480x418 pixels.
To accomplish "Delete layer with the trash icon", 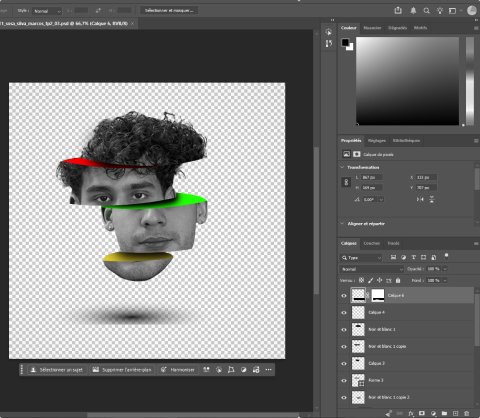I will click(x=467, y=414).
